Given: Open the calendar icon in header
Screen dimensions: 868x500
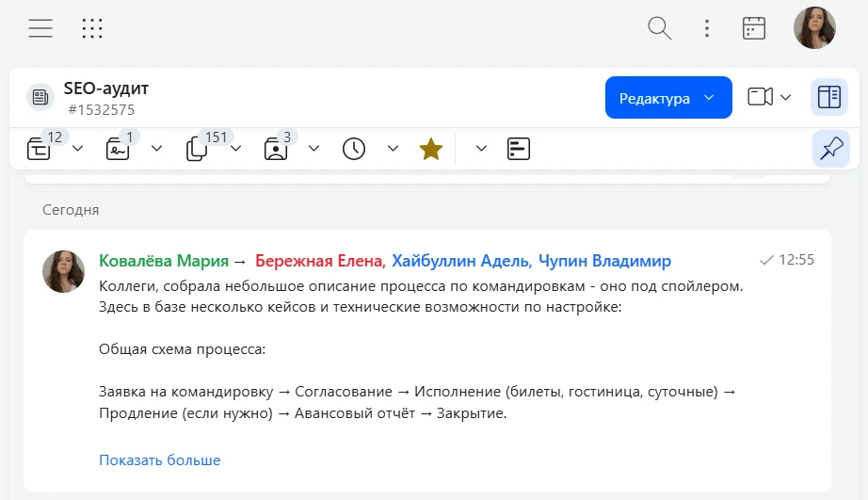Looking at the screenshot, I should point(754,28).
